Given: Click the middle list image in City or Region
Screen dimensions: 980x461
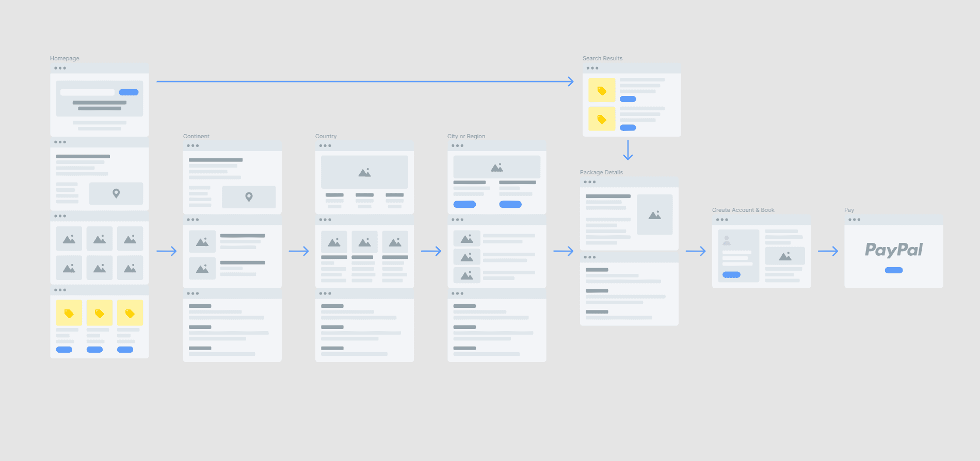Looking at the screenshot, I should tap(467, 257).
